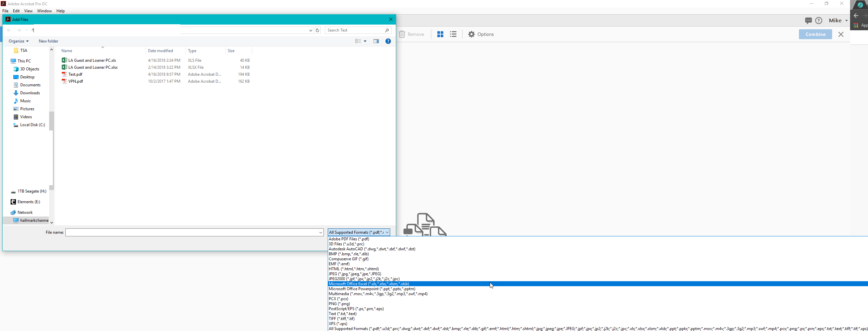Go up one folder level
This screenshot has width=868, height=331.
coord(33,30)
